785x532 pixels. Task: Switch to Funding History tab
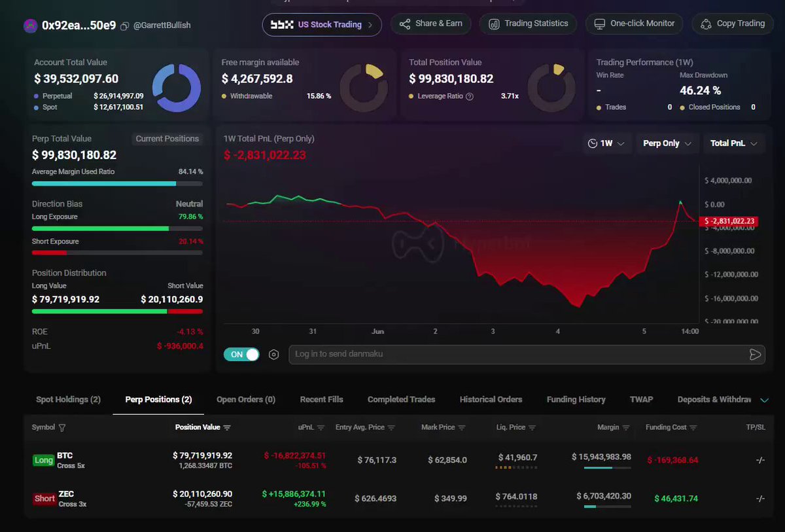(576, 399)
